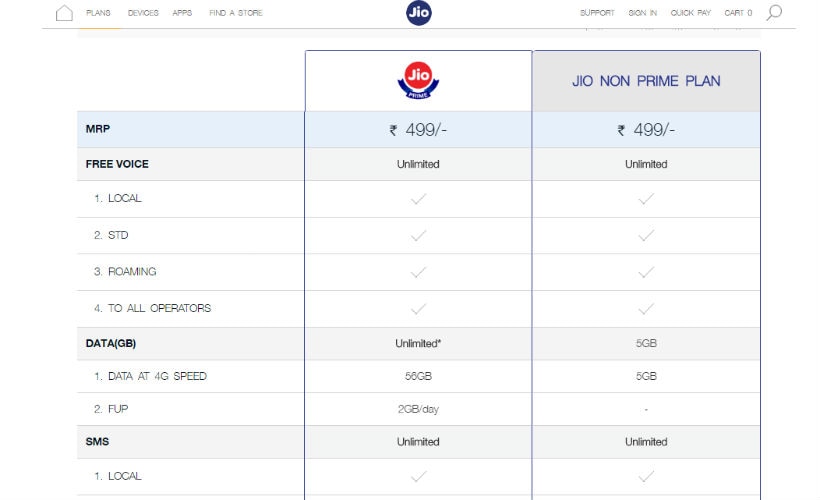
Task: Open the Devices menu
Action: point(143,13)
